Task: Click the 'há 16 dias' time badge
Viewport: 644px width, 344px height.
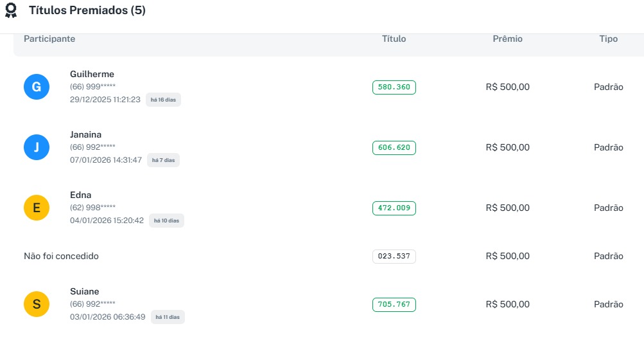Action: tap(163, 100)
